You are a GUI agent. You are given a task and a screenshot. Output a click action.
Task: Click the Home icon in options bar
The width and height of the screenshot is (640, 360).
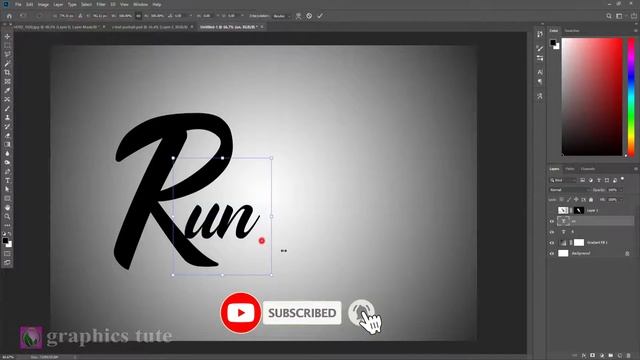click(x=9, y=16)
